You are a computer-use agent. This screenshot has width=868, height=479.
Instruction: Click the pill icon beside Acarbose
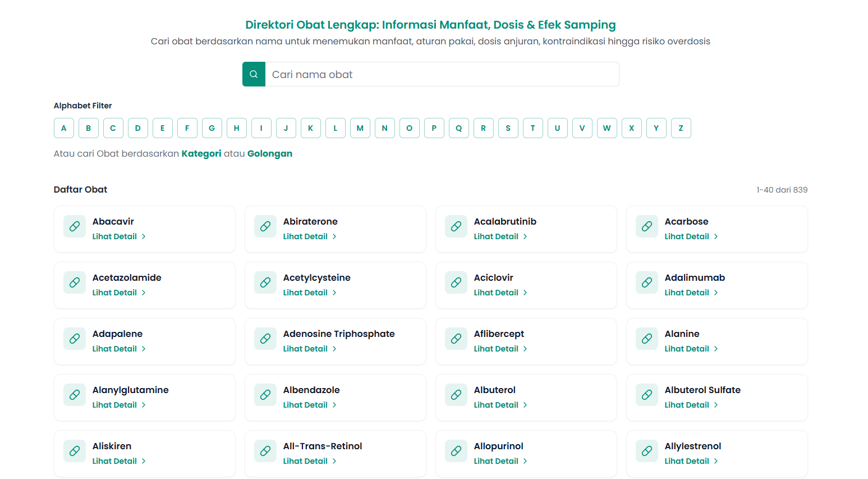tap(647, 226)
